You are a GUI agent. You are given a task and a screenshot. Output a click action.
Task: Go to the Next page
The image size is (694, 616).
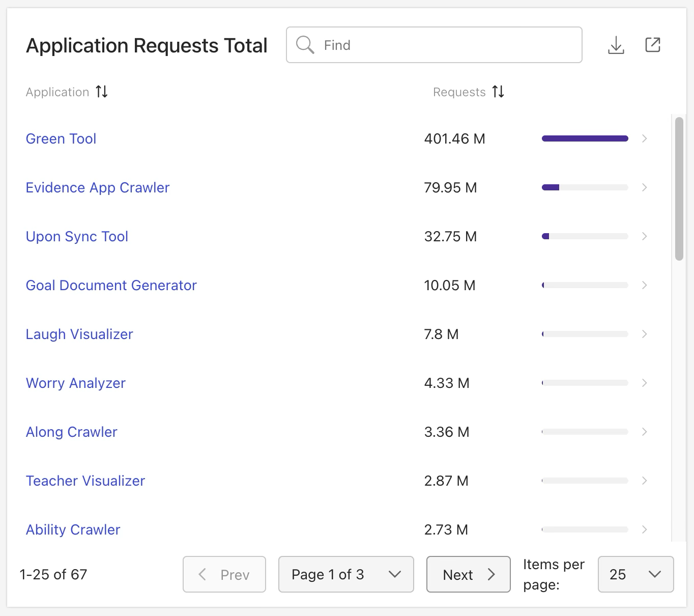pos(469,574)
